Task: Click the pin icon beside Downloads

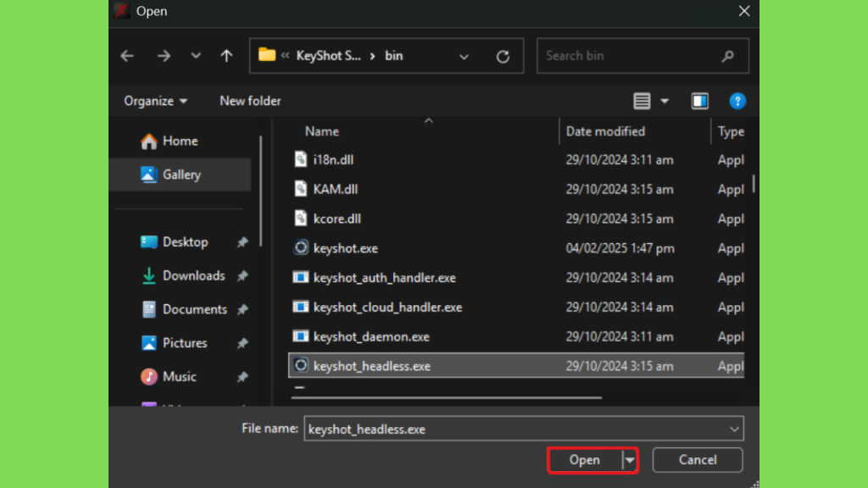Action: [242, 276]
